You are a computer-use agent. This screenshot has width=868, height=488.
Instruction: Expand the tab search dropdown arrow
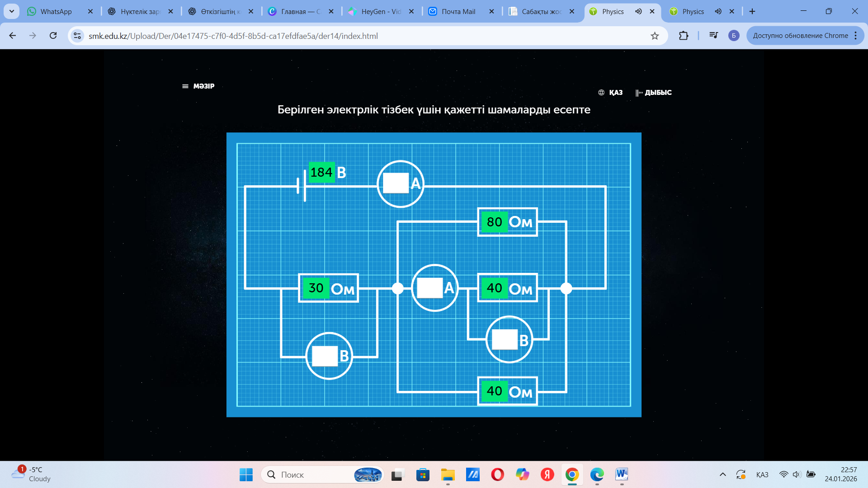tap(11, 11)
